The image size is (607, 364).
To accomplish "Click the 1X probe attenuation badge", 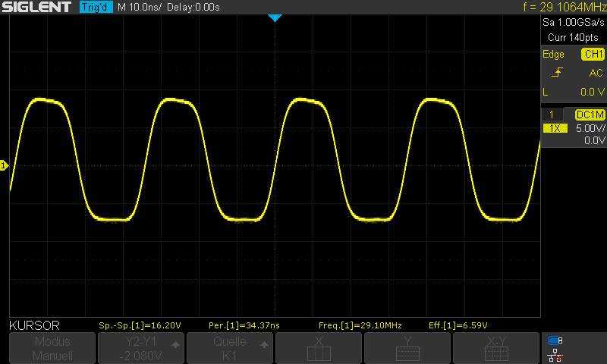I will (555, 128).
